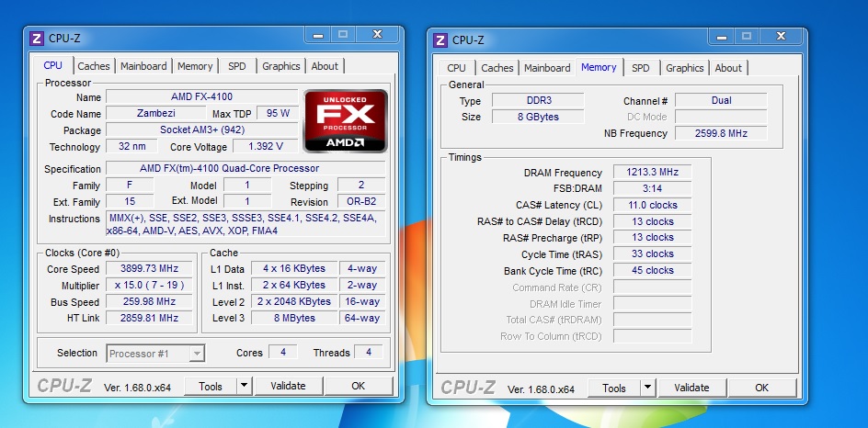The width and height of the screenshot is (868, 428).
Task: Click the Level 2 value 2 x 2048 KBytes
Action: pos(294,301)
